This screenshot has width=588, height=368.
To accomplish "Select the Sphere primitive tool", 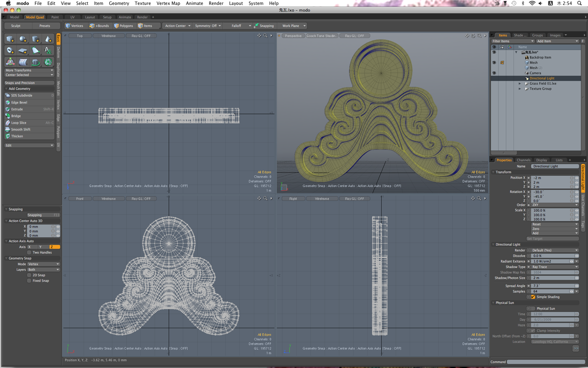I will tap(23, 39).
